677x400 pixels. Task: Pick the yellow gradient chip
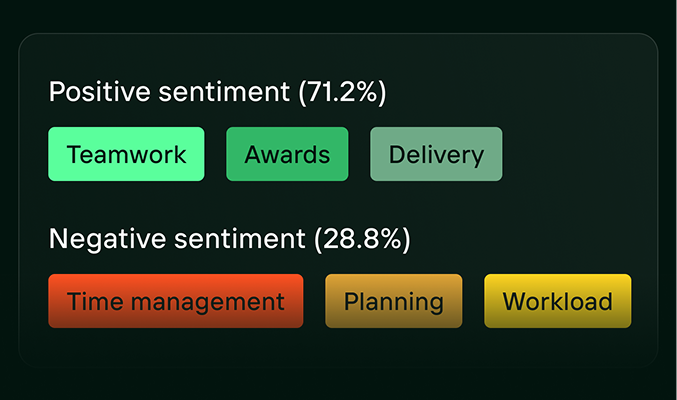[557, 301]
